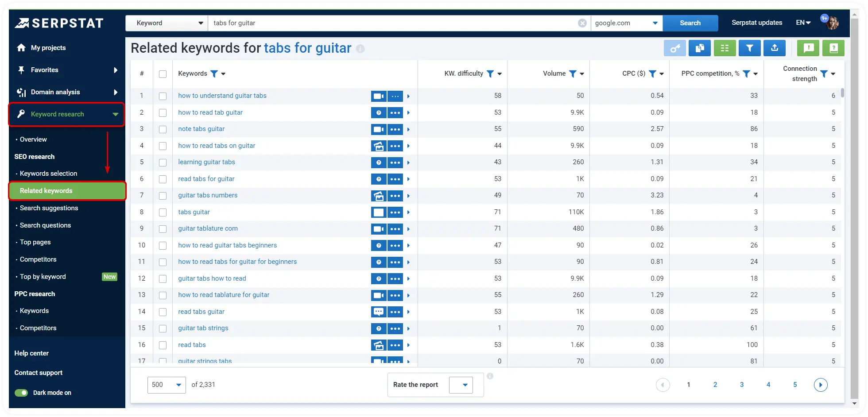Screen dimensions: 868x417
Task: Expand the Domain analysis sidebar menu
Action: click(x=55, y=92)
